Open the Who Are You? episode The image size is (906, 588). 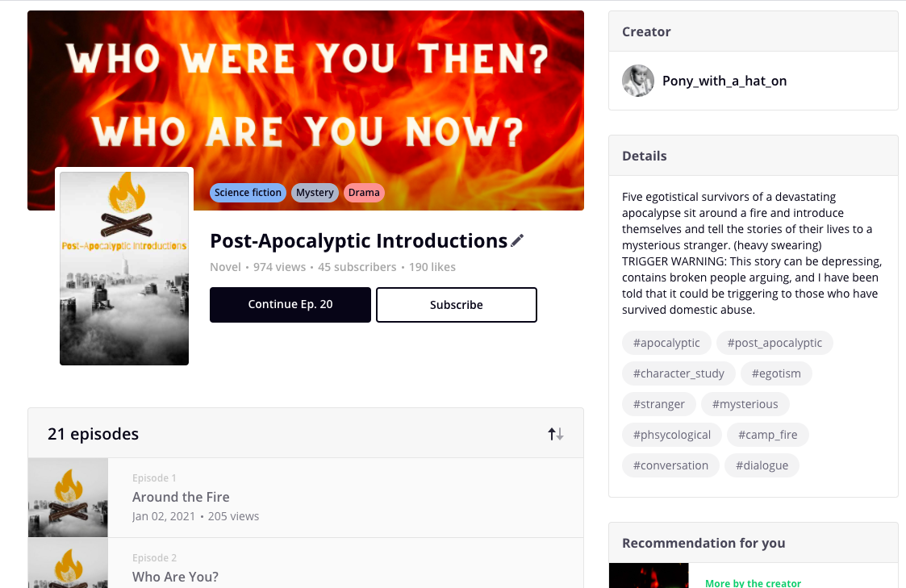click(x=175, y=577)
